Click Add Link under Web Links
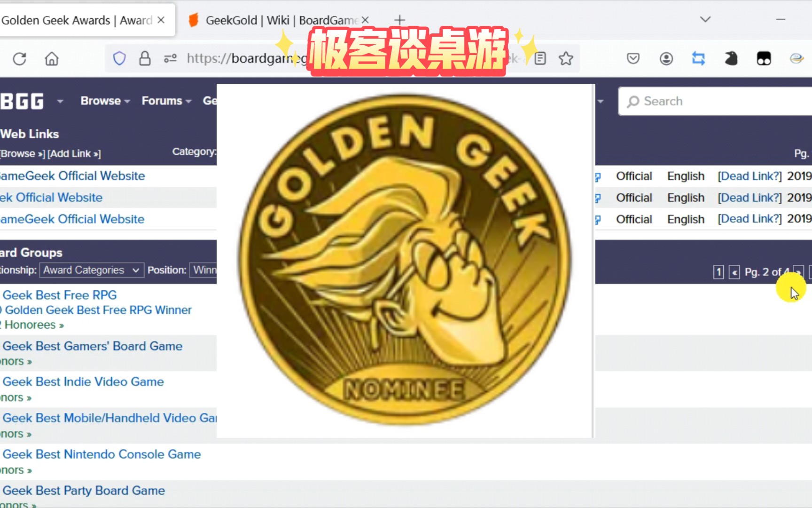 click(x=74, y=154)
